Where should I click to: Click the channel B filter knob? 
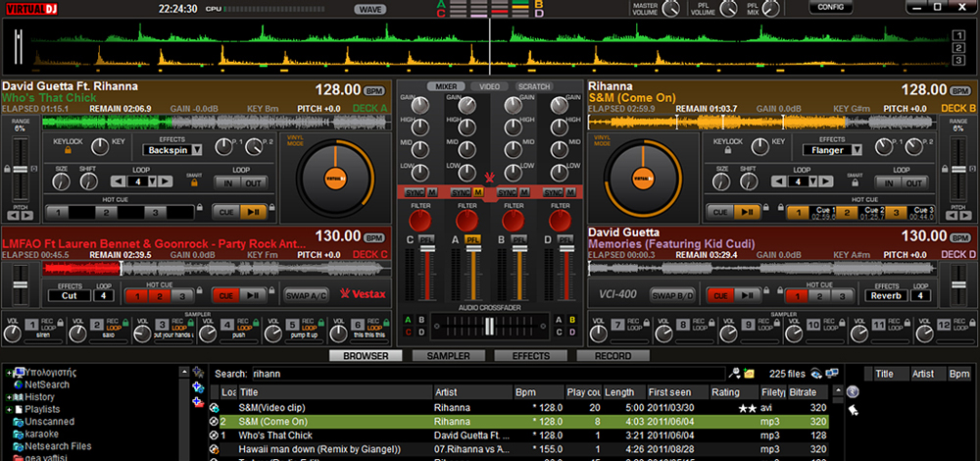[514, 220]
